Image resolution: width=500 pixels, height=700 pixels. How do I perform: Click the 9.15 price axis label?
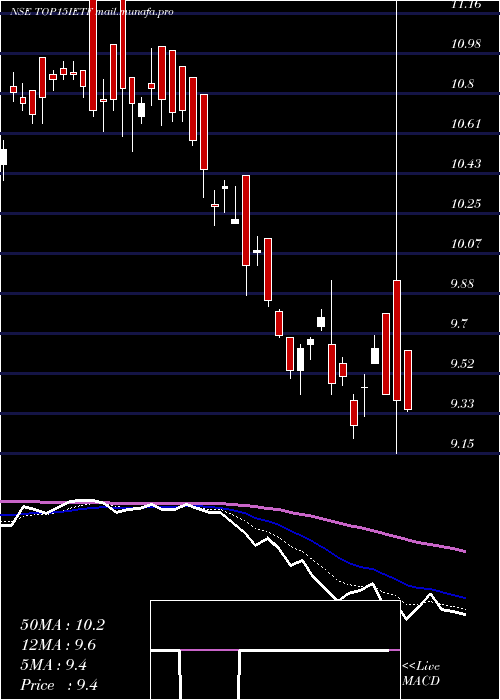click(x=462, y=444)
